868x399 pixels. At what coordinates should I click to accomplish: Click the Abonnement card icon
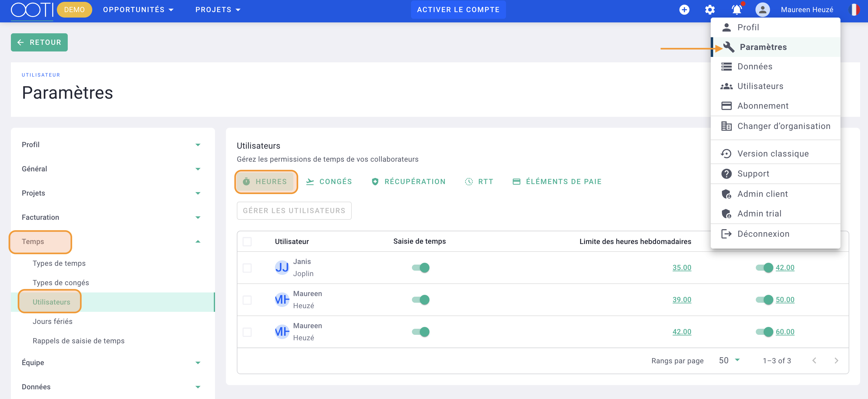click(x=726, y=106)
